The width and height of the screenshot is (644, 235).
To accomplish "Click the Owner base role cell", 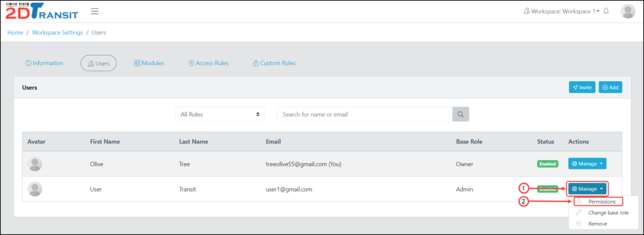I will click(x=465, y=164).
